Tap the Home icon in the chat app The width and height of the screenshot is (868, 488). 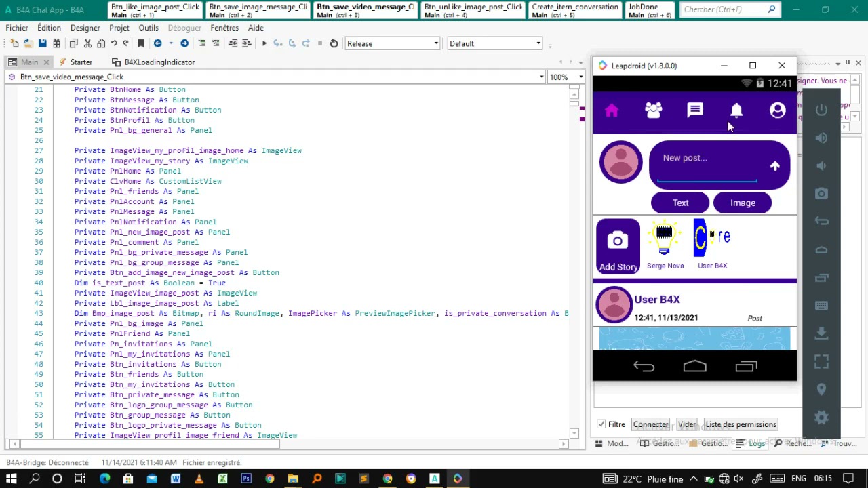point(612,110)
